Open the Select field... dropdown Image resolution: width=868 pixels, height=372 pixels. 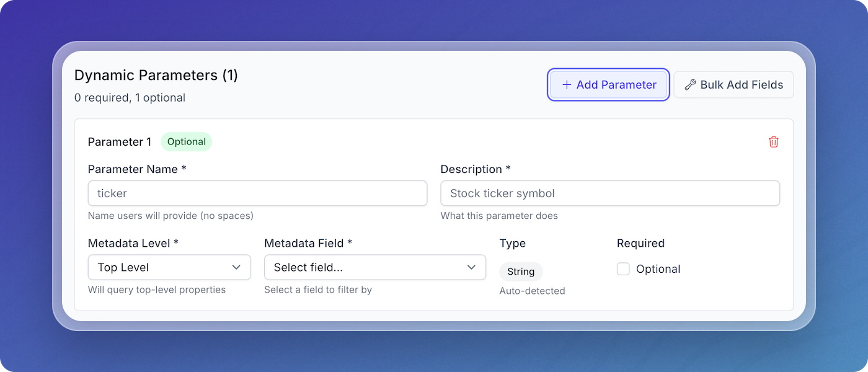pyautogui.click(x=374, y=267)
